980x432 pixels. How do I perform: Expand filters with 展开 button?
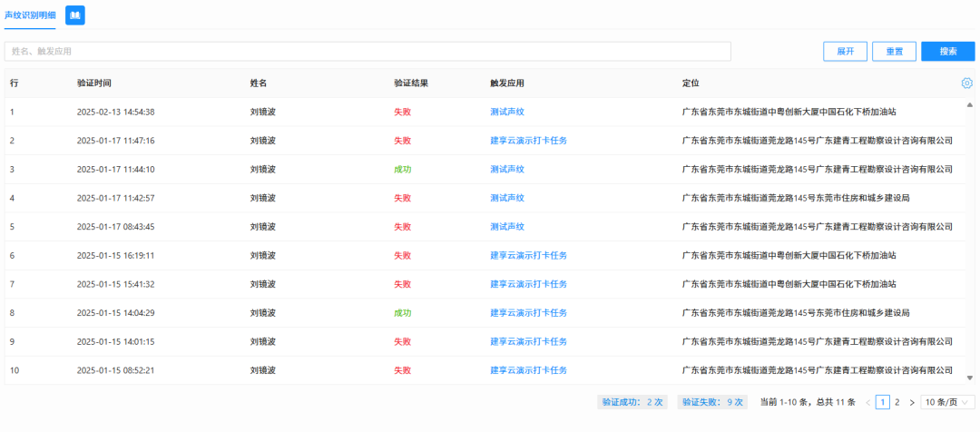click(845, 52)
